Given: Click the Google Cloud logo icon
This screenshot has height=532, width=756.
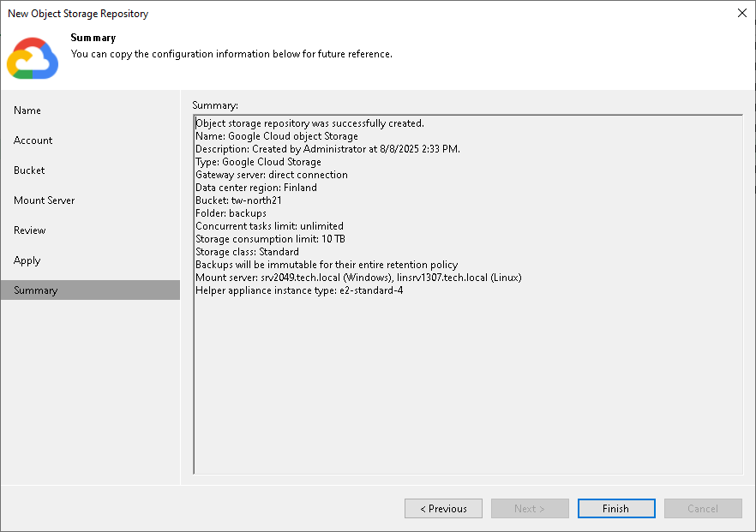Looking at the screenshot, I should (x=33, y=58).
